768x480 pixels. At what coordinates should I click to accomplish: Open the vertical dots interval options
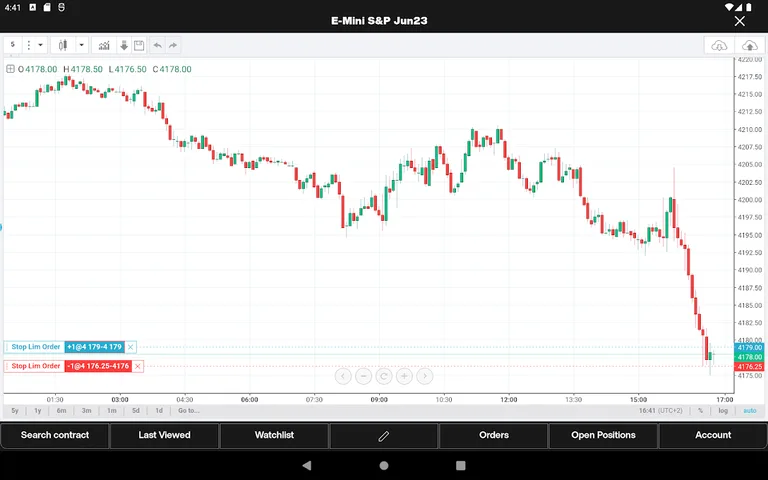pos(28,45)
